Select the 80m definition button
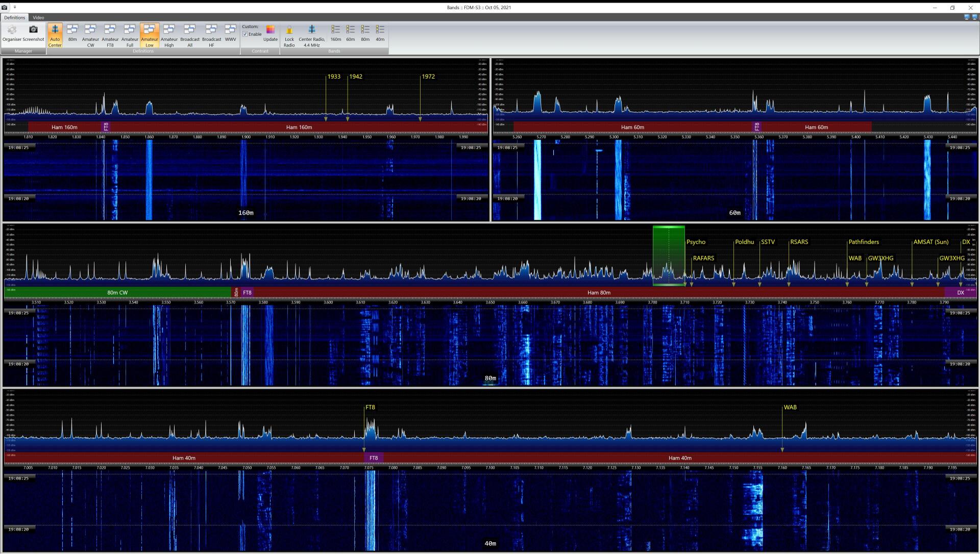The image size is (980, 554). (72, 35)
